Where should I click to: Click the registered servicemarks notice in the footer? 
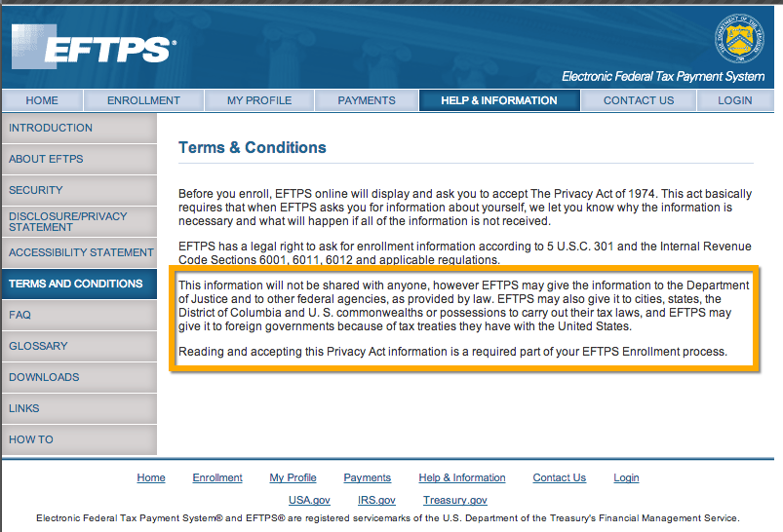[388, 518]
